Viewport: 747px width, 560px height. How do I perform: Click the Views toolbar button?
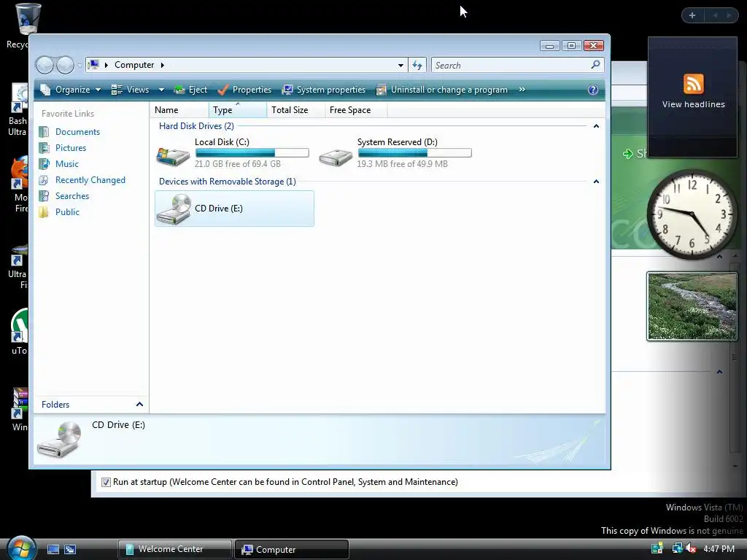(130, 90)
